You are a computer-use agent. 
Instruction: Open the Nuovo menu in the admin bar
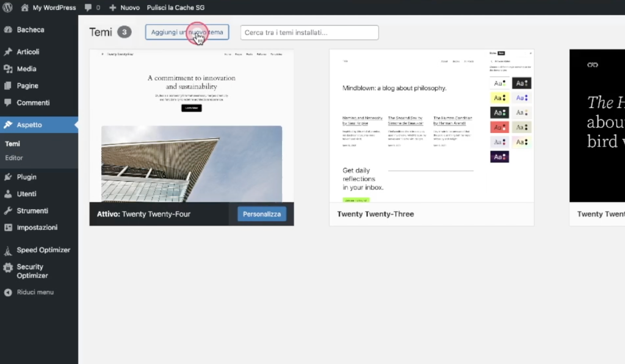[x=124, y=7]
